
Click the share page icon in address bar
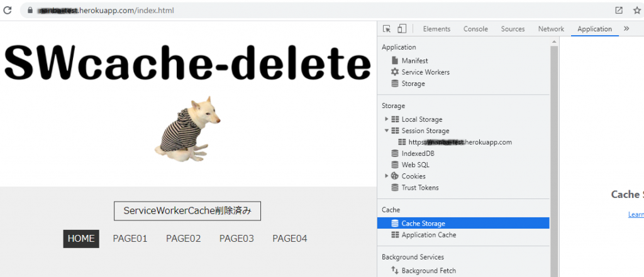pos(619,11)
